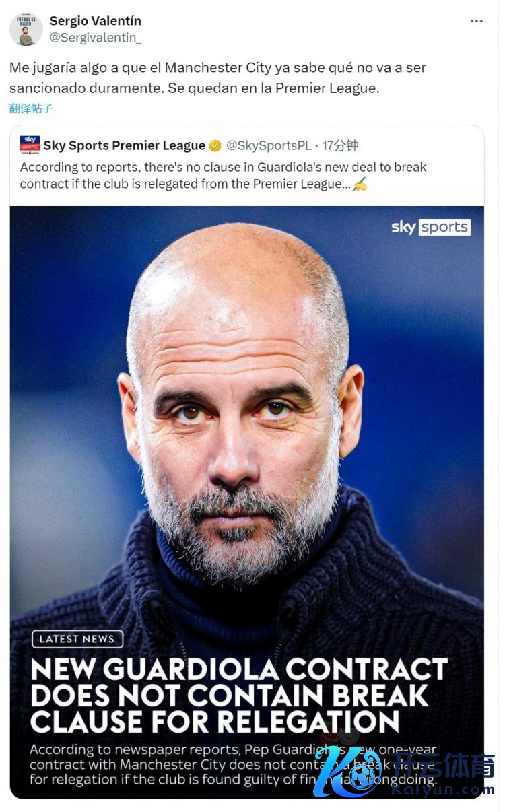The image size is (505, 812).
Task: Translate the post via 翻译帖子 link
Action: click(31, 108)
